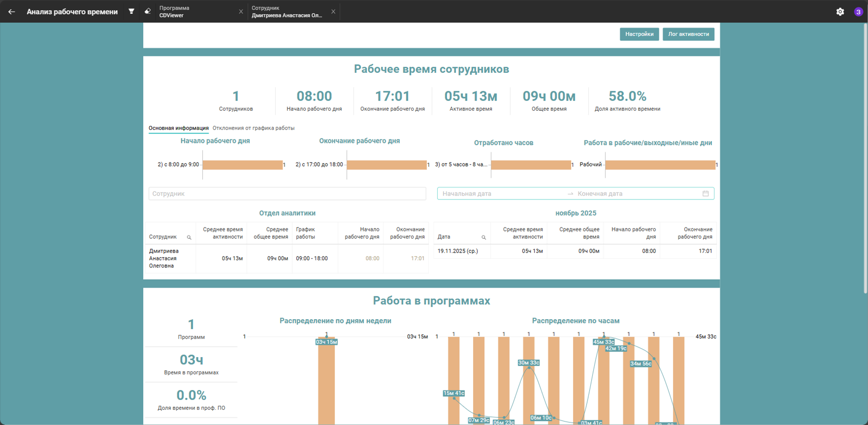The image size is (868, 425).
Task: Switch to Отклонения от графика работы tab
Action: coord(254,128)
